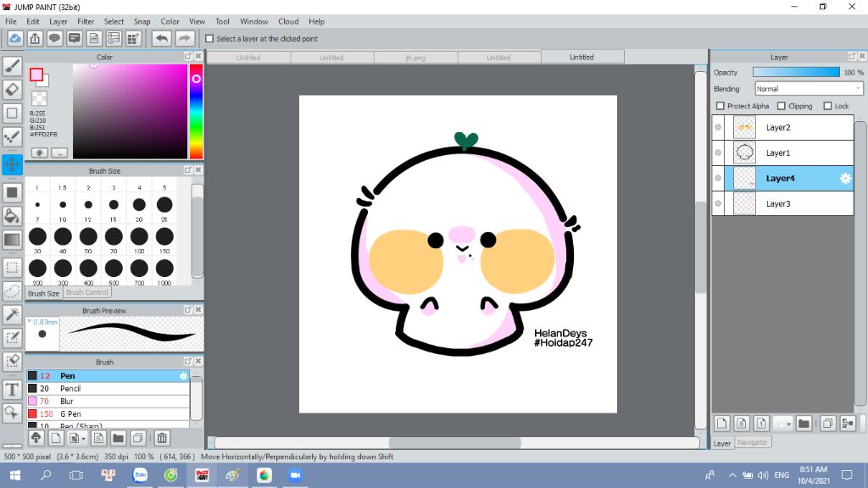Toggle visibility of Layer2
The image size is (868, 488).
click(718, 127)
